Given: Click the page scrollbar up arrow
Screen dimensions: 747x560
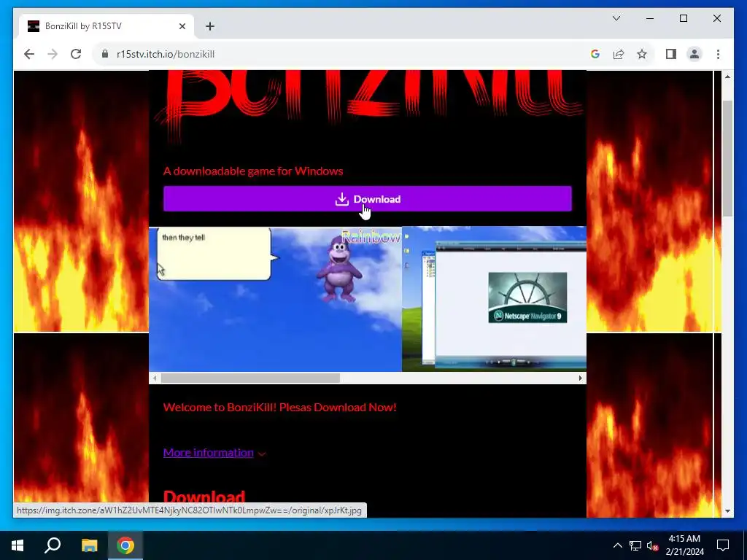Looking at the screenshot, I should point(727,77).
